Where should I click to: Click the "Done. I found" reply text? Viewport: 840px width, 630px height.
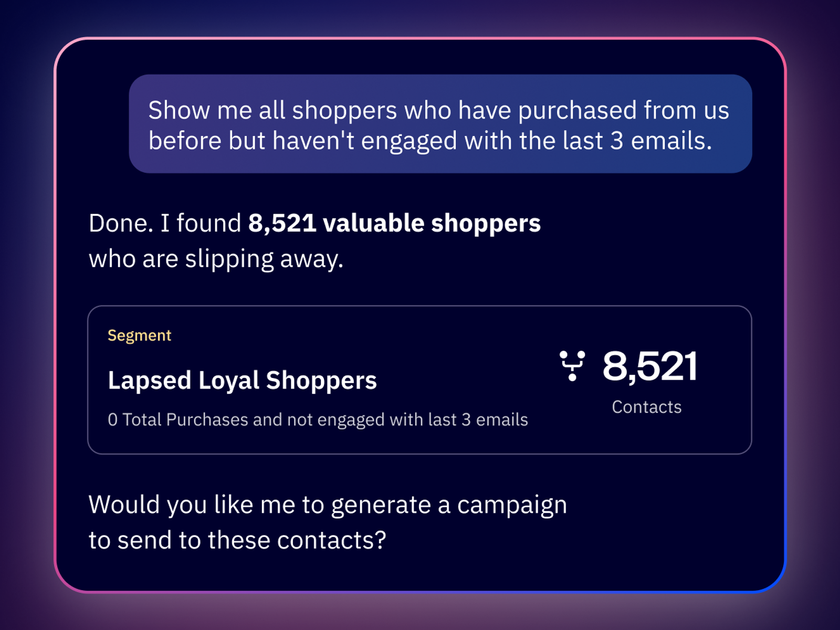(164, 223)
